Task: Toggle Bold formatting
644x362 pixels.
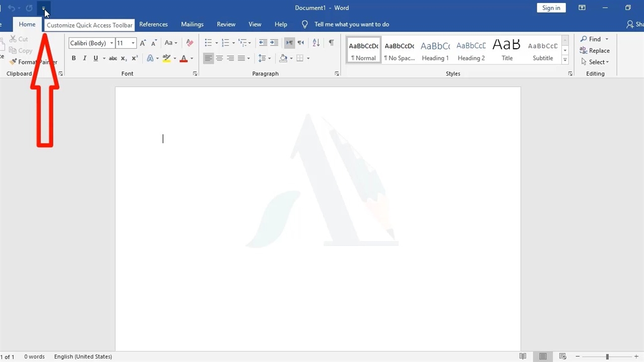Action: coord(73,58)
